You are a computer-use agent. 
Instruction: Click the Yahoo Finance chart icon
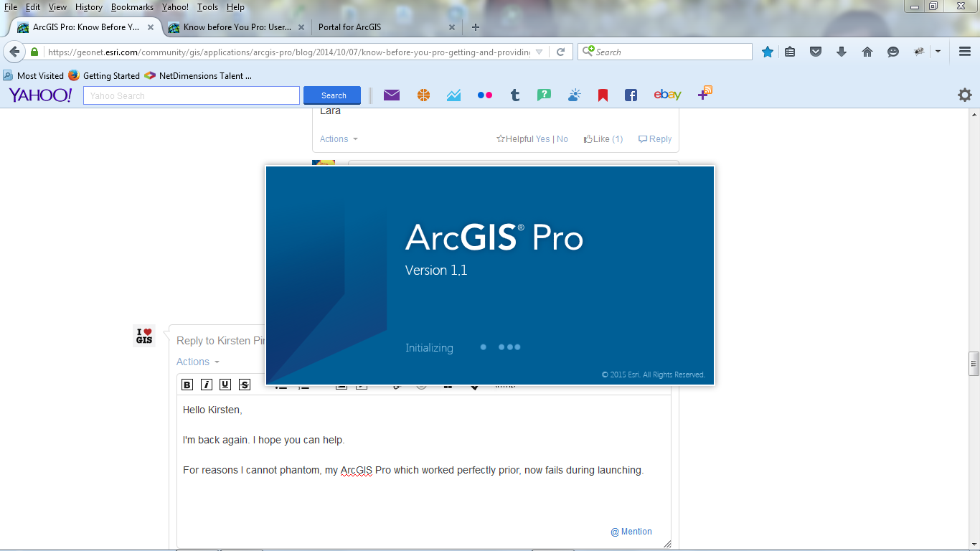click(453, 95)
